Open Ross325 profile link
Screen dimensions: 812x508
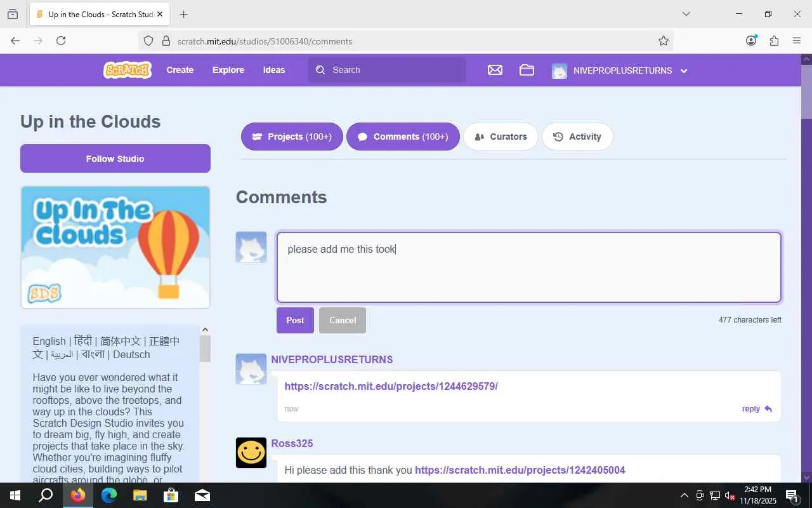pos(292,443)
